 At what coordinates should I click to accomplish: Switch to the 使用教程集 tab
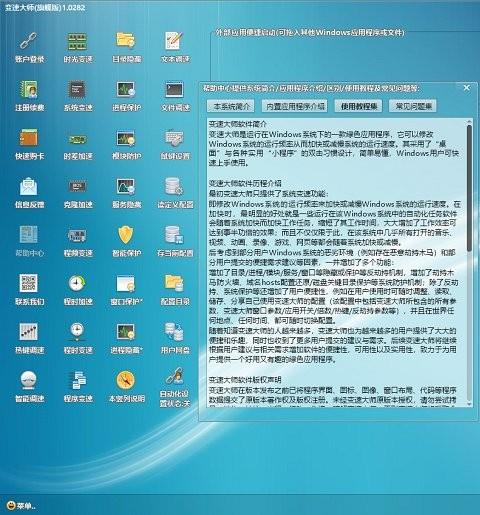pyautogui.click(x=358, y=106)
